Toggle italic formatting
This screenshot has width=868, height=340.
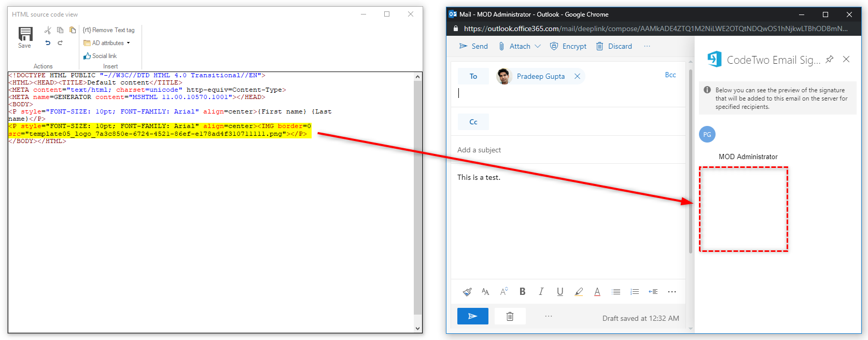click(x=541, y=292)
